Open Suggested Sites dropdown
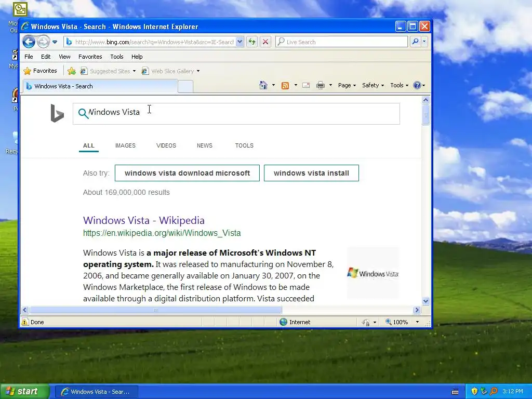This screenshot has height=399, width=532. 108,71
